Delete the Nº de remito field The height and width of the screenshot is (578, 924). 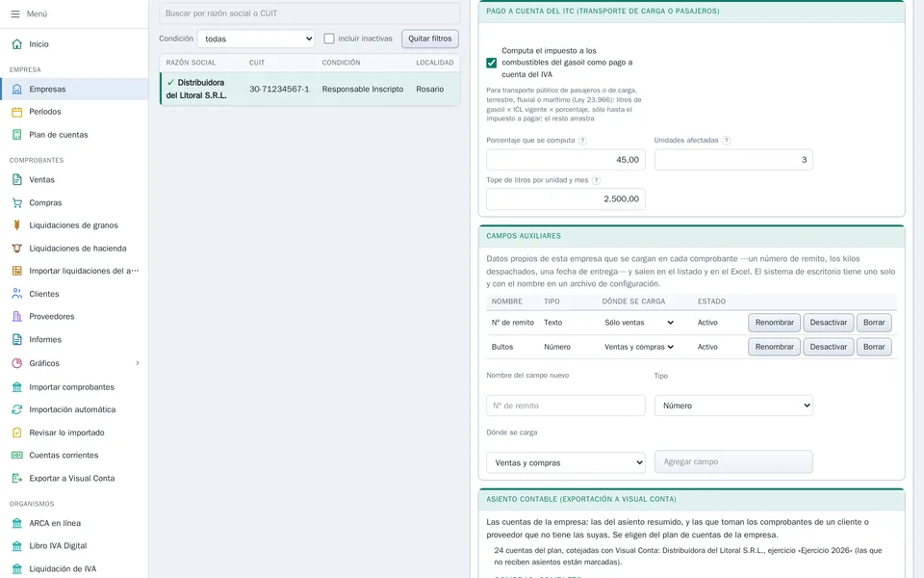pos(874,323)
